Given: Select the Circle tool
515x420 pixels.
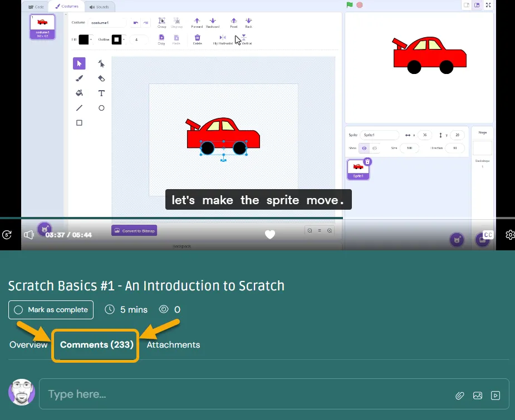Looking at the screenshot, I should 101,108.
